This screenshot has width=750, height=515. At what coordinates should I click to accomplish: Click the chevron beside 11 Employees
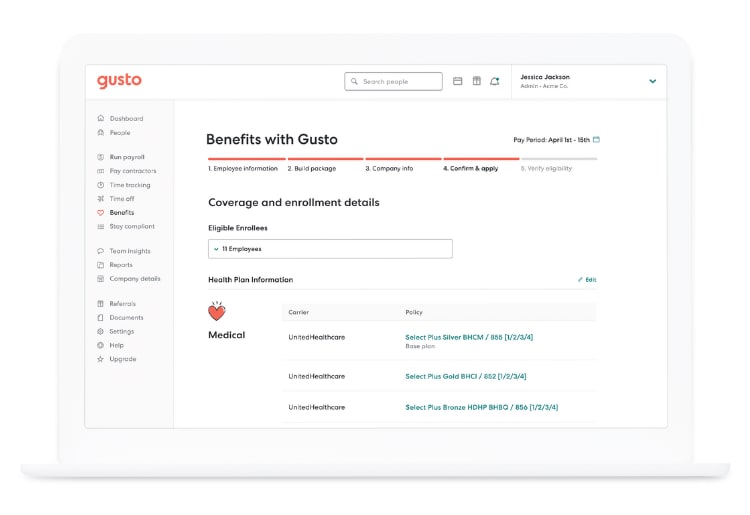click(216, 249)
